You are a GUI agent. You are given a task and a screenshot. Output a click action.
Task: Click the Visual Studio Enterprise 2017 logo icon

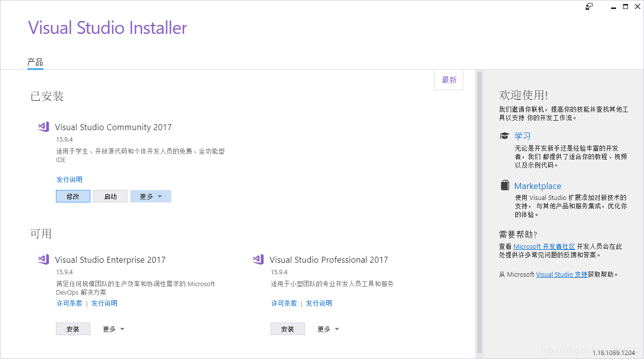[43, 259]
